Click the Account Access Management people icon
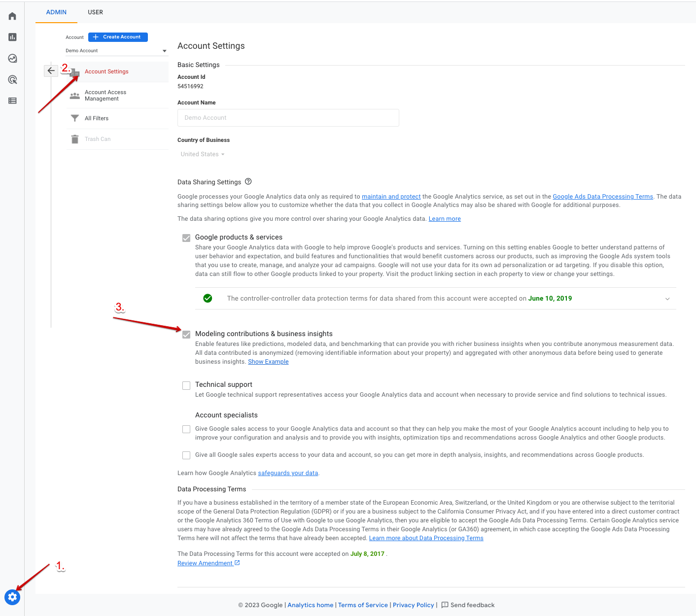Screen dimensions: 696x616 [75, 96]
